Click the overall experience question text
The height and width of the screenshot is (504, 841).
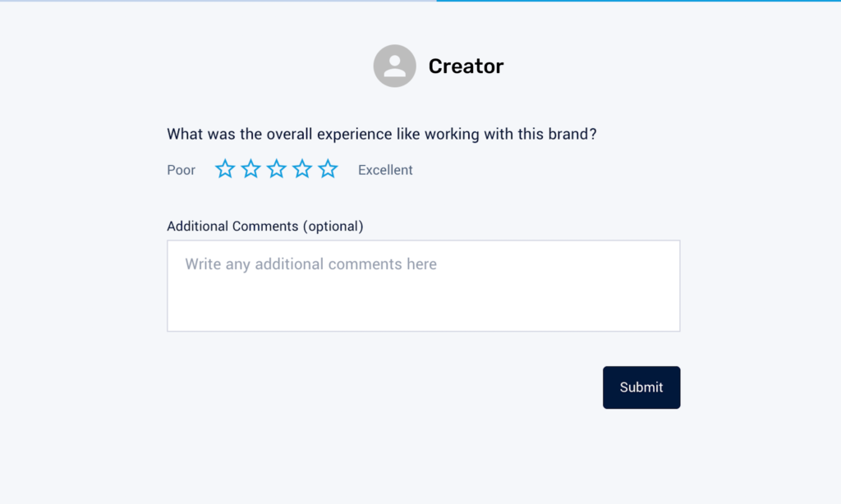click(381, 134)
